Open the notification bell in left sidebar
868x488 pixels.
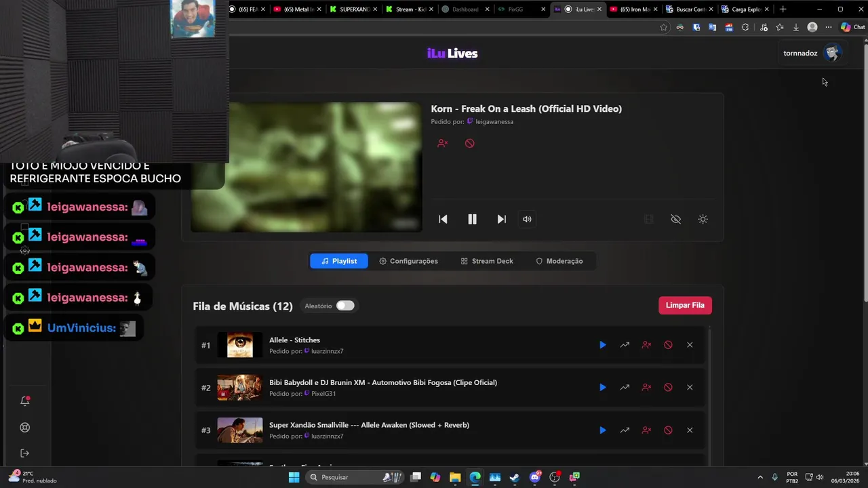(x=25, y=401)
